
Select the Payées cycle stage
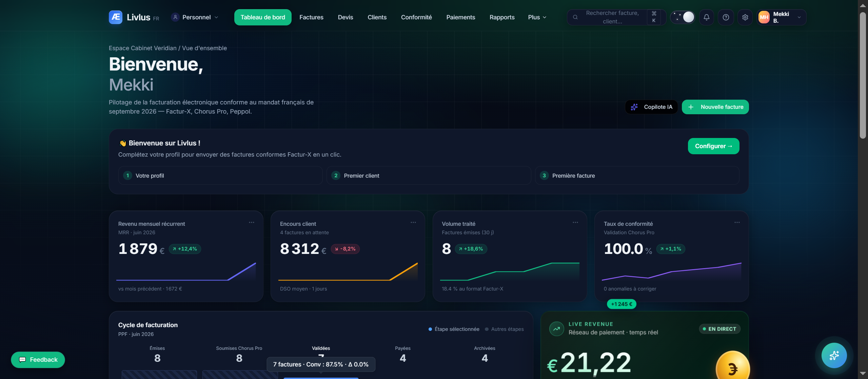pos(403,354)
